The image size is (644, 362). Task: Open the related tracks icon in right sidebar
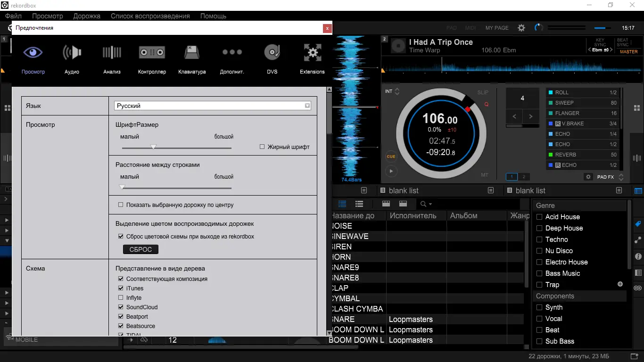pyautogui.click(x=638, y=240)
